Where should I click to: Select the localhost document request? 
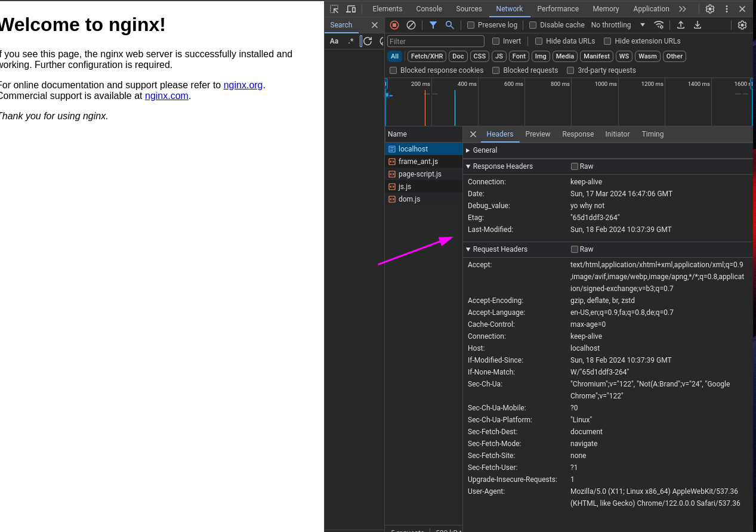[x=424, y=149]
